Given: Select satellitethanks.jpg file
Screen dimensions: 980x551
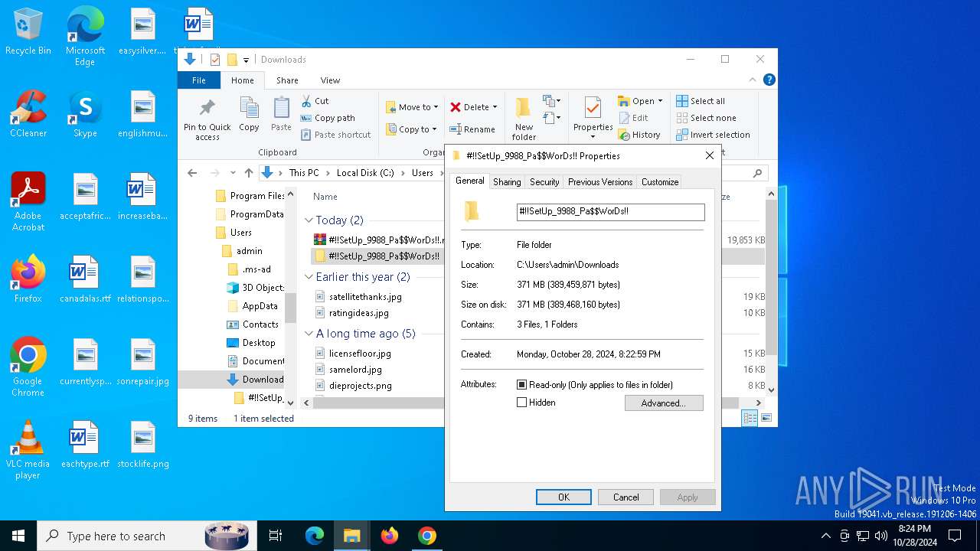Looking at the screenshot, I should tap(365, 297).
